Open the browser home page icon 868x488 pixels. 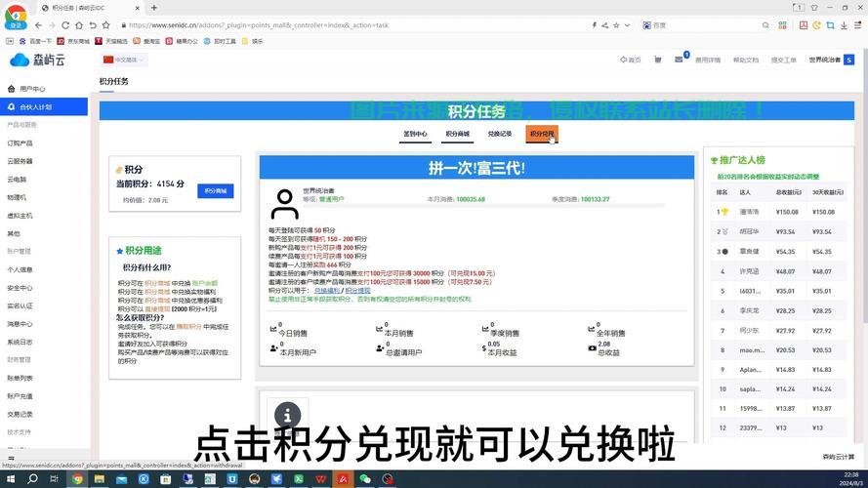click(79, 25)
